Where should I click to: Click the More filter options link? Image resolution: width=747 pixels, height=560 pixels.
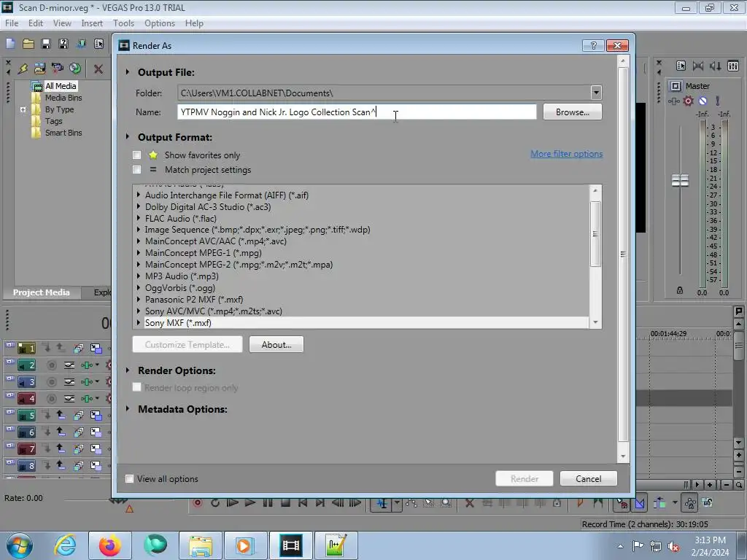566,154
